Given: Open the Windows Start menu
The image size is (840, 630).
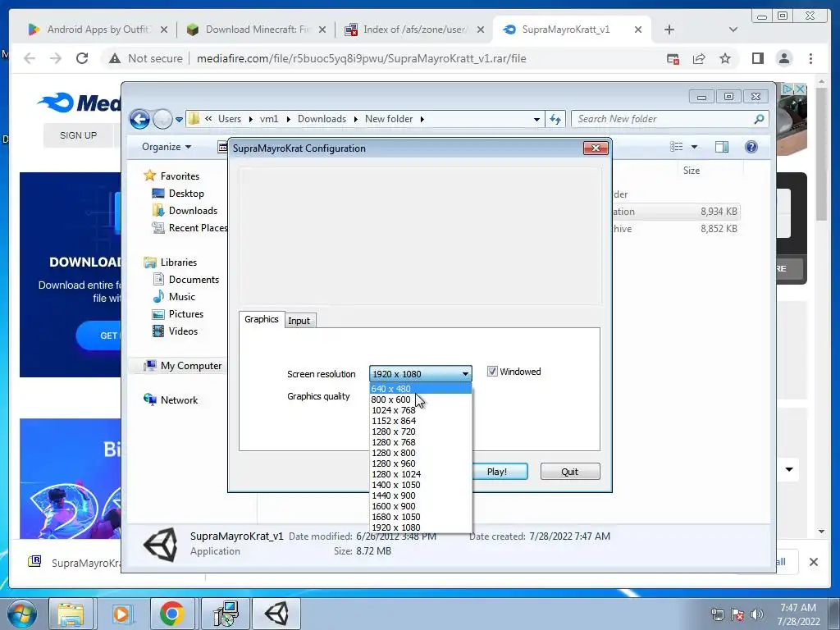Looking at the screenshot, I should (22, 614).
